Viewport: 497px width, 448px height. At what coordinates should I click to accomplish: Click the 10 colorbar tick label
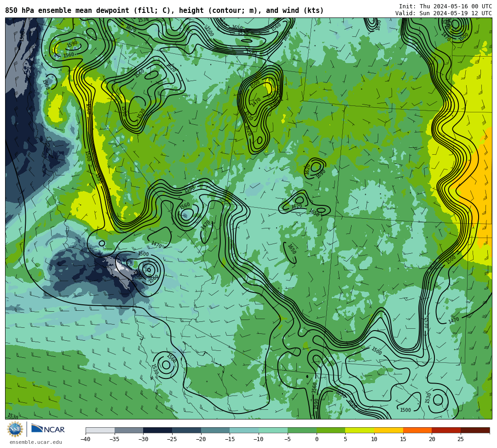click(x=374, y=439)
